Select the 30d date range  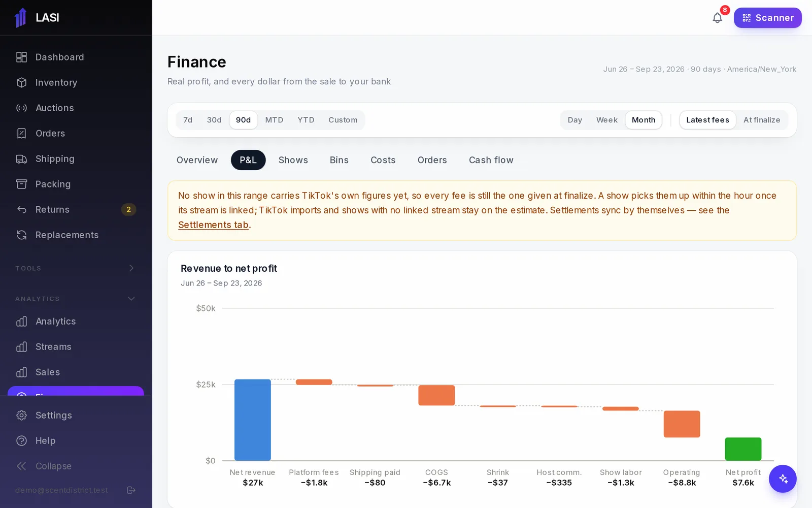214,120
